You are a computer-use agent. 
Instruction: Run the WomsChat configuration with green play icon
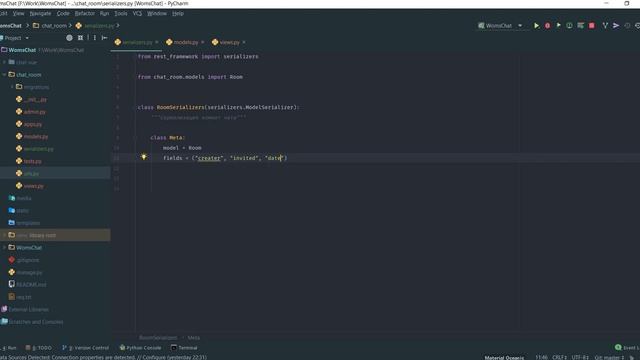(536, 26)
